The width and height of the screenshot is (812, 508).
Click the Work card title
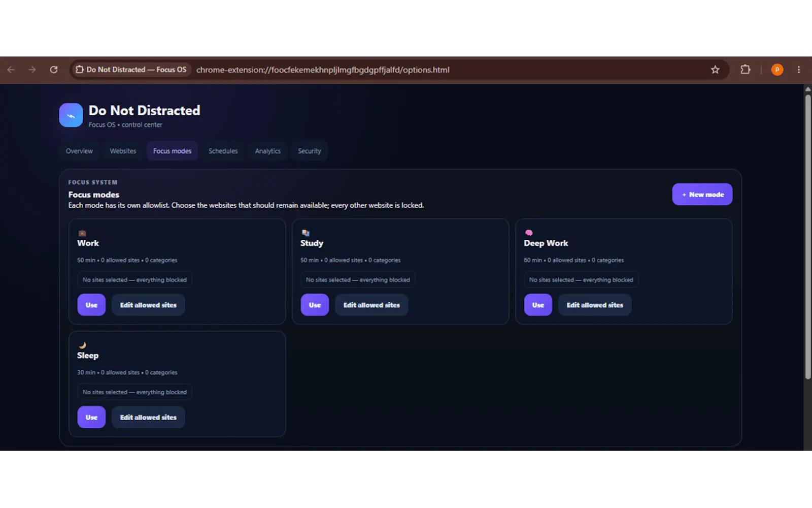[88, 243]
